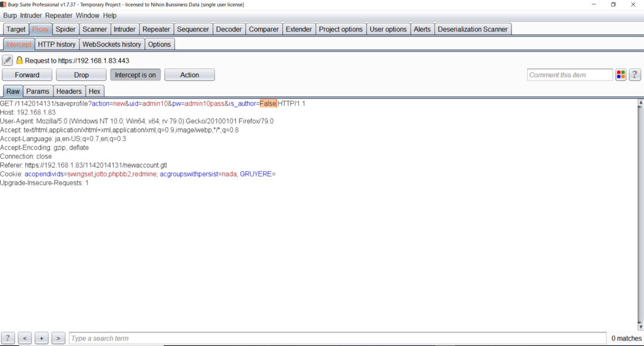This screenshot has width=644, height=346.
Task: Switch to the Scanner tab
Action: (x=95, y=29)
